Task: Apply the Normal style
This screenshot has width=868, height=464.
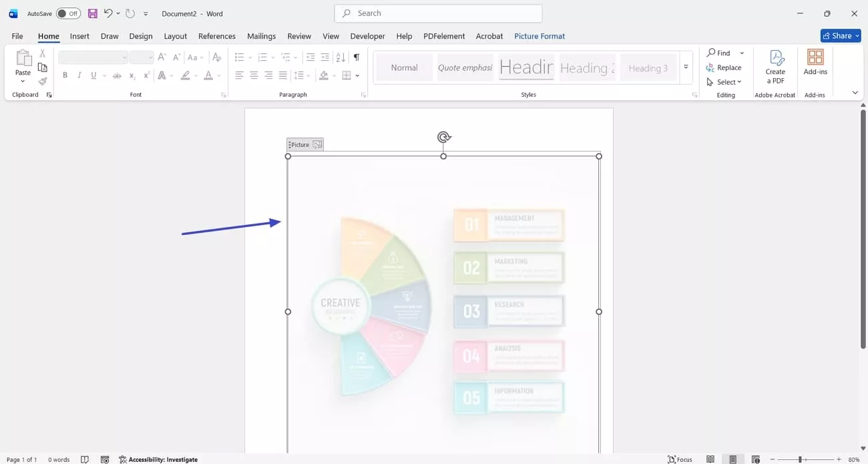Action: tap(404, 67)
